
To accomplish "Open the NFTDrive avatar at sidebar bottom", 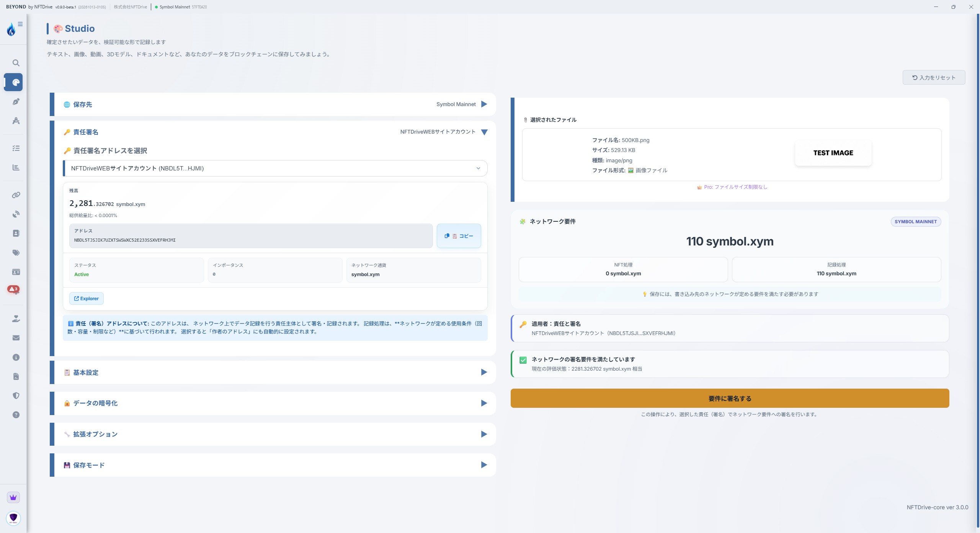I will pyautogui.click(x=13, y=518).
